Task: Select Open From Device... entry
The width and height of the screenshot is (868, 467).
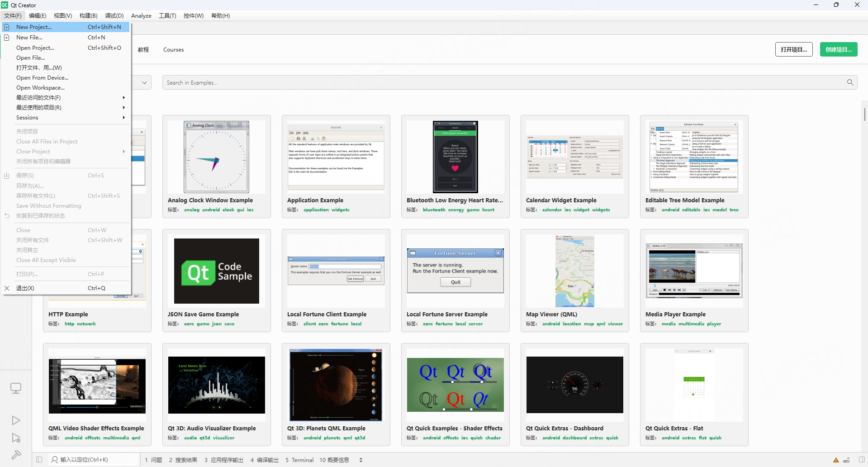Action: (66, 78)
